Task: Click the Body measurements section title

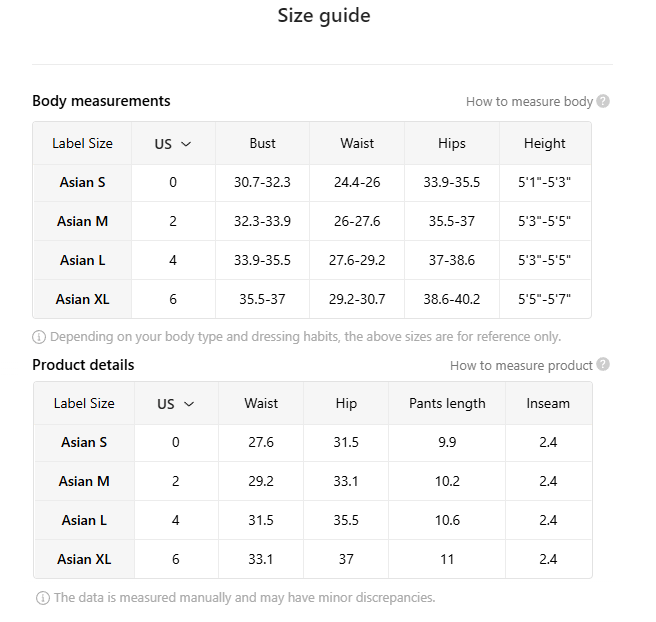Action: (101, 101)
